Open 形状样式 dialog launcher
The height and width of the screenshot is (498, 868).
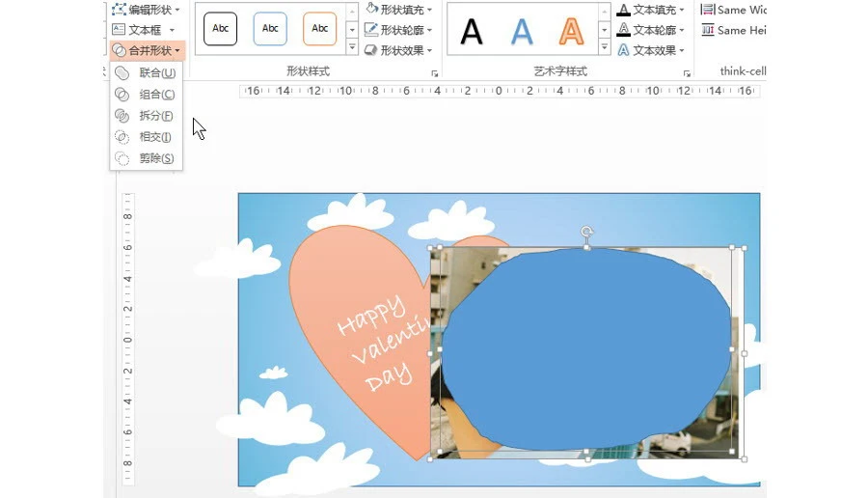[x=435, y=73]
